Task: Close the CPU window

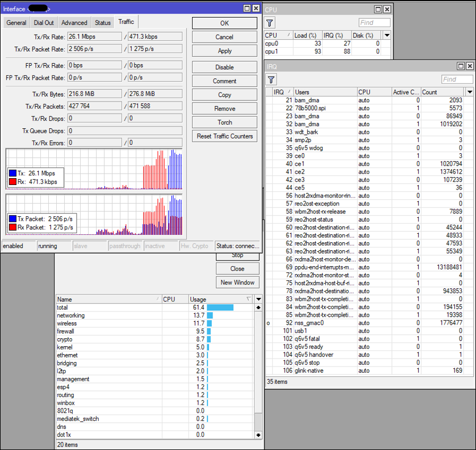Action: click(x=387, y=10)
